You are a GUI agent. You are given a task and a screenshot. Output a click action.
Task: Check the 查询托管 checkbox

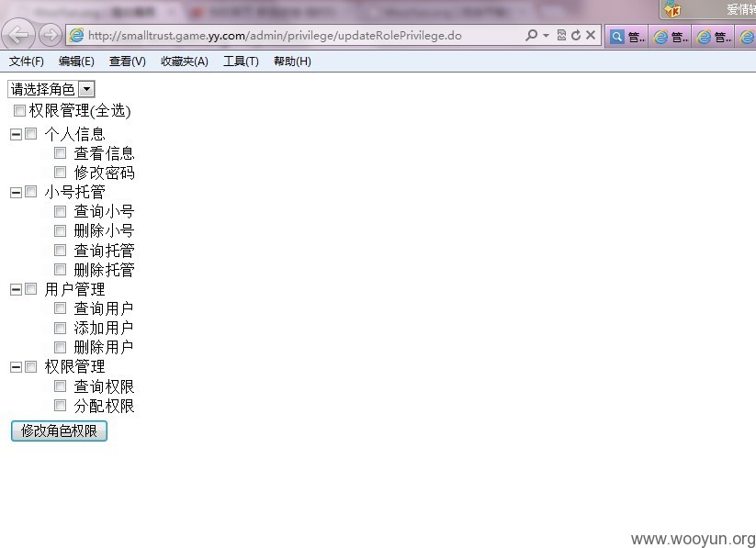(x=61, y=251)
